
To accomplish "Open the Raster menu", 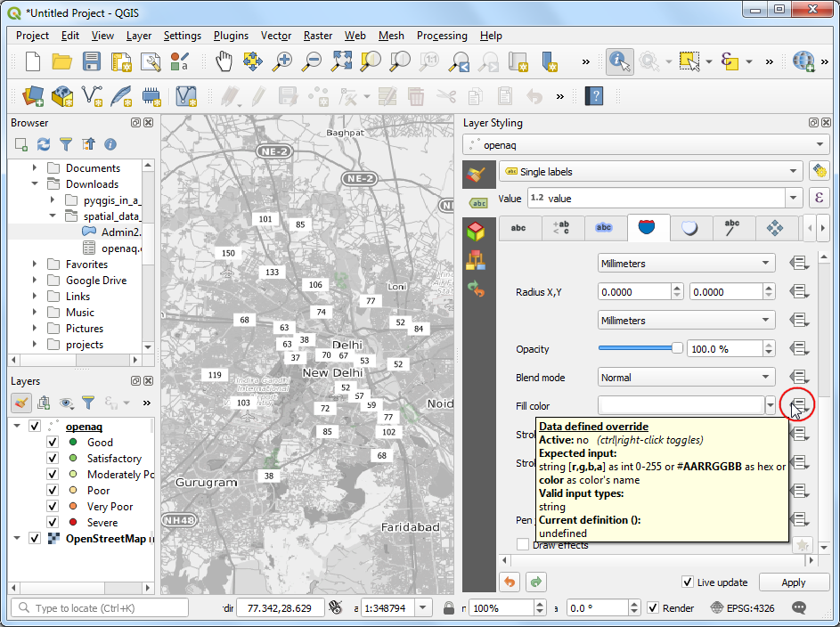I will coord(317,36).
